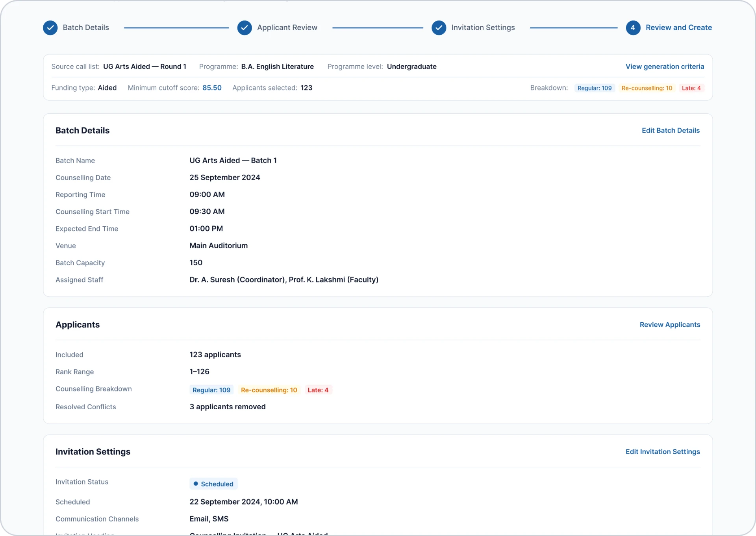Click the Applicant Review step checkmark icon

click(245, 28)
